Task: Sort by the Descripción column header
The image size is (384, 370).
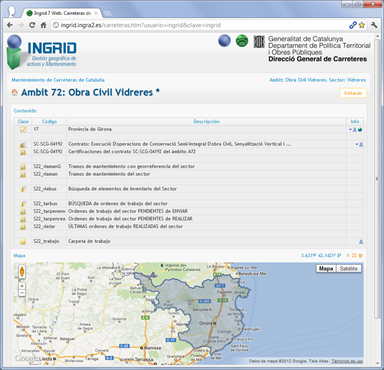Action: coord(207,122)
